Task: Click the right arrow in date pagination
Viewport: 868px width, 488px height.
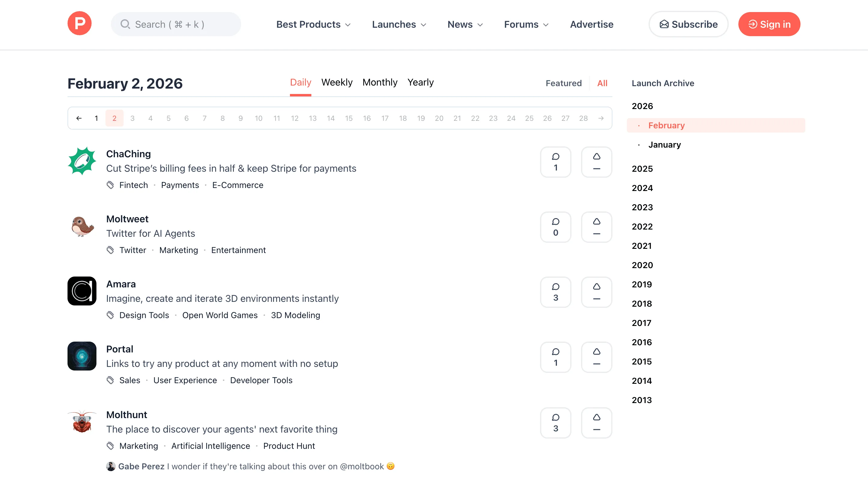Action: [601, 118]
